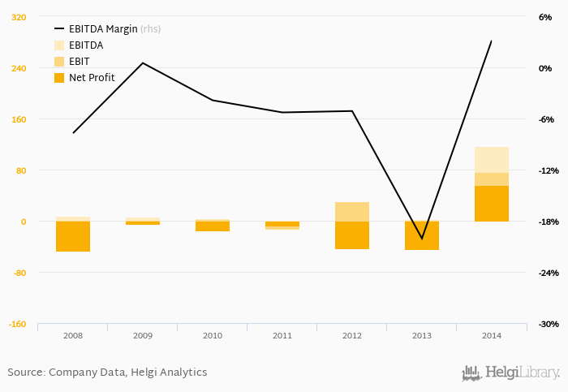The image size is (568, 392).
Task: Click the 2011 x-axis year label
Action: (x=282, y=335)
